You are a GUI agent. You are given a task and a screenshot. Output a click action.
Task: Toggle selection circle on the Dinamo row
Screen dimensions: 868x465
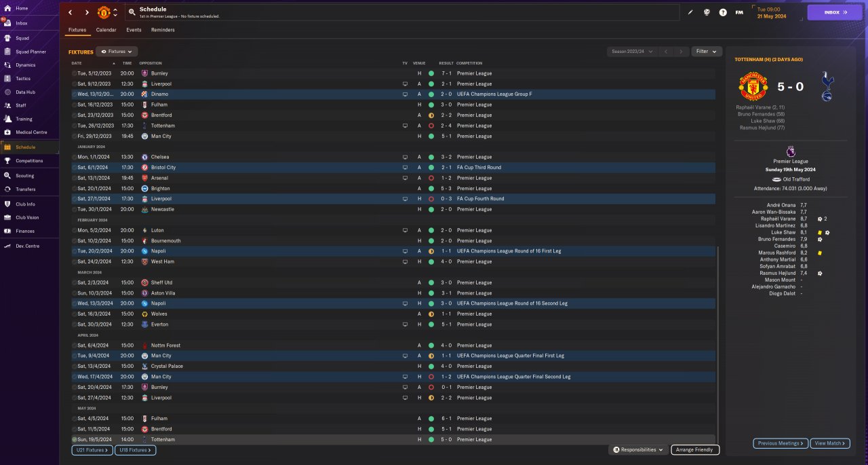(74, 94)
